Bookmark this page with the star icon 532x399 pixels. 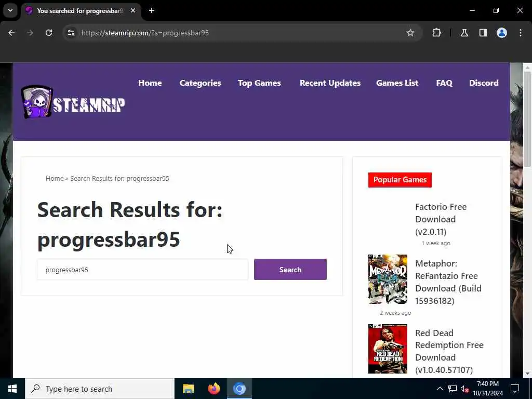410,33
